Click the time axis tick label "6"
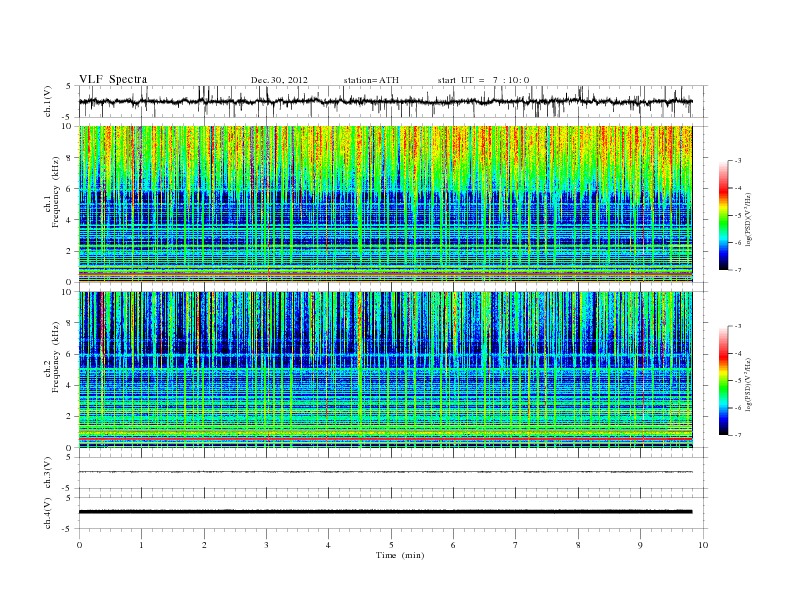Image resolution: width=792 pixels, height=612 pixels. click(453, 545)
